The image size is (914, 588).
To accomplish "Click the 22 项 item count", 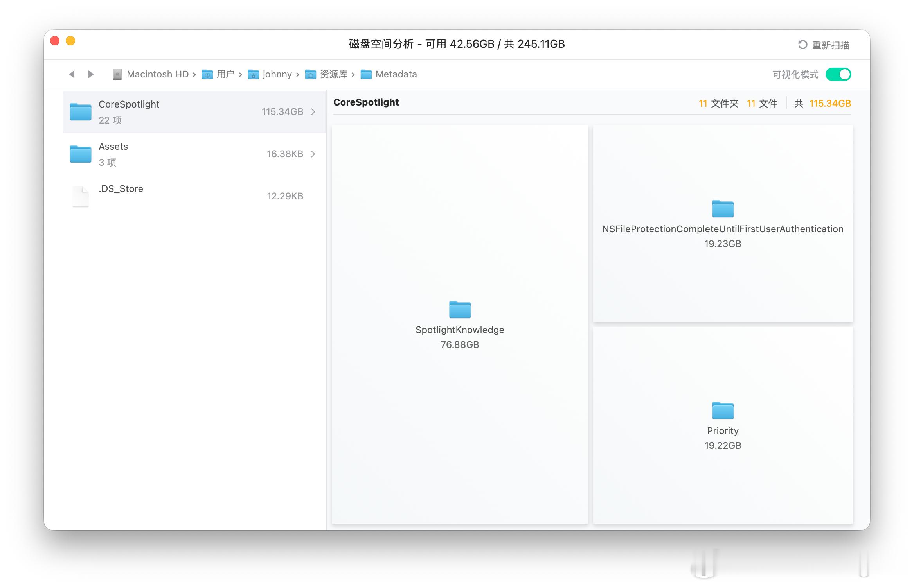I will [110, 120].
